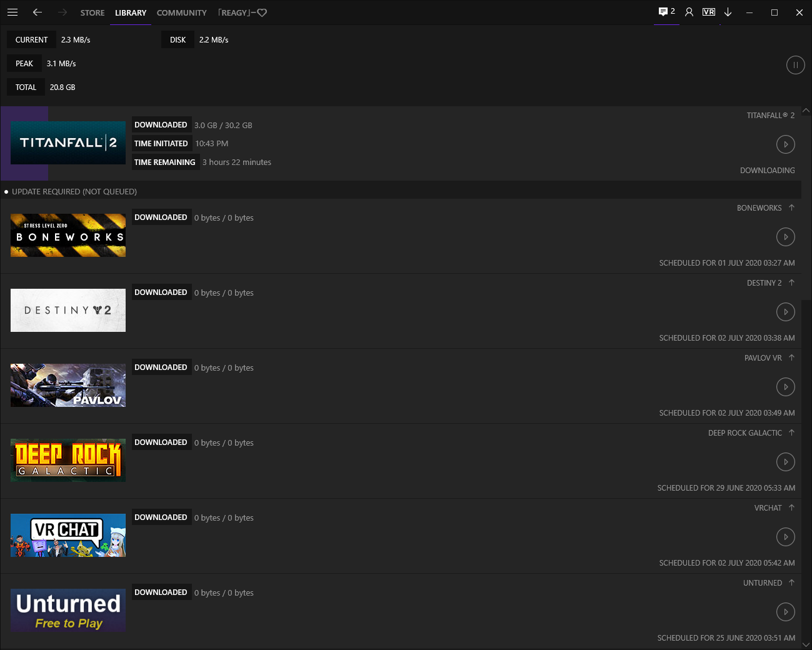The width and height of the screenshot is (812, 650).
Task: Click the scrollbar down arrow
Action: pyautogui.click(x=806, y=644)
